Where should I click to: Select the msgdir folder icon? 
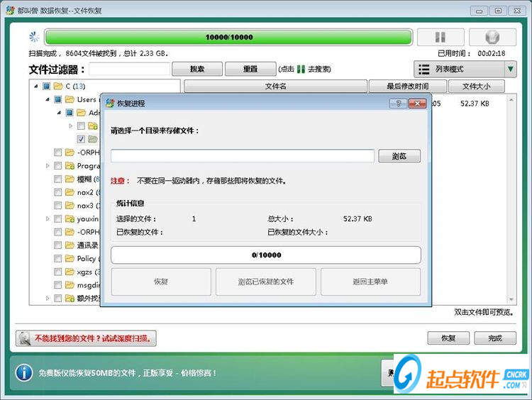[70, 284]
